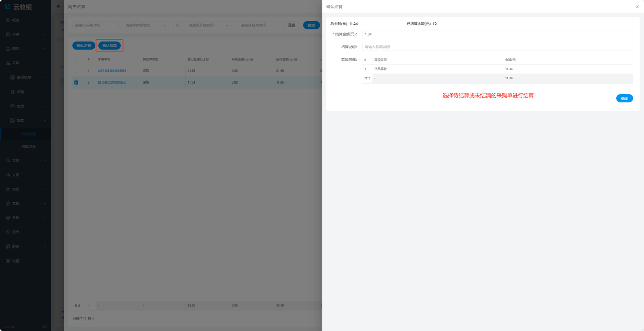
Task: Click the 结算说明 description input field
Action: 497,47
